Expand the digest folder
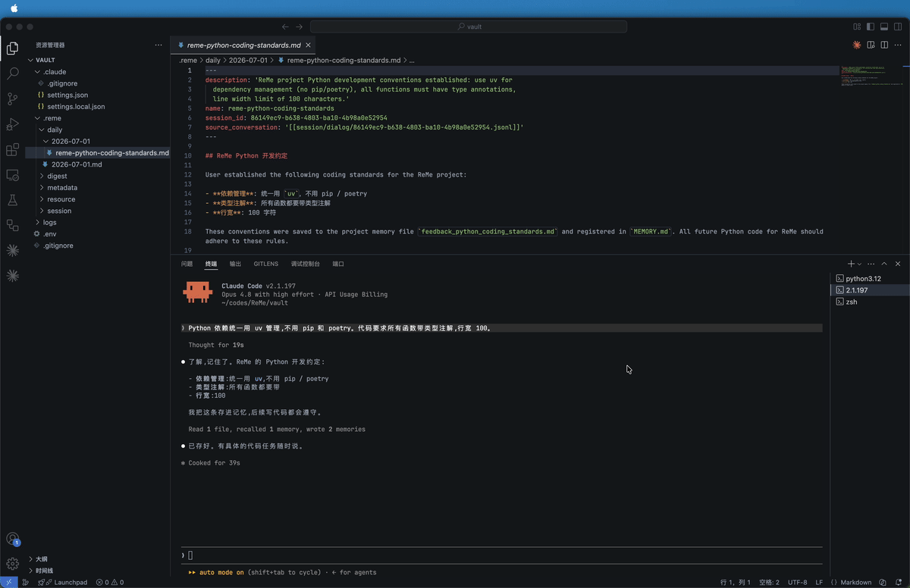910x588 pixels. tap(57, 176)
